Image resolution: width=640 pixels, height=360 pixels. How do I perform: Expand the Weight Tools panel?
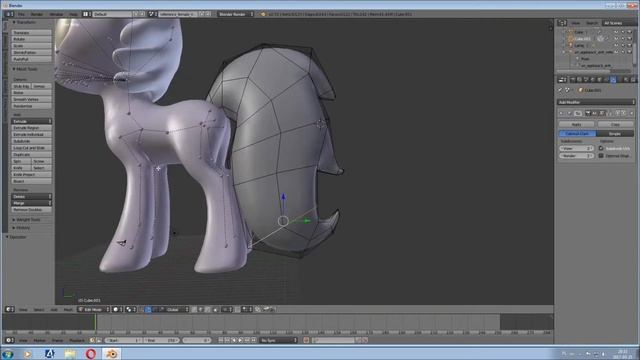tap(27, 220)
